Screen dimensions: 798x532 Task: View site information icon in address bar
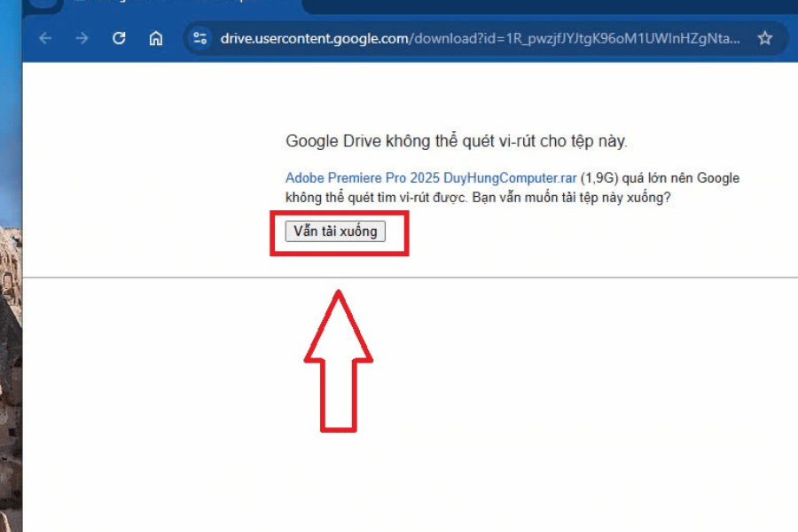point(200,38)
